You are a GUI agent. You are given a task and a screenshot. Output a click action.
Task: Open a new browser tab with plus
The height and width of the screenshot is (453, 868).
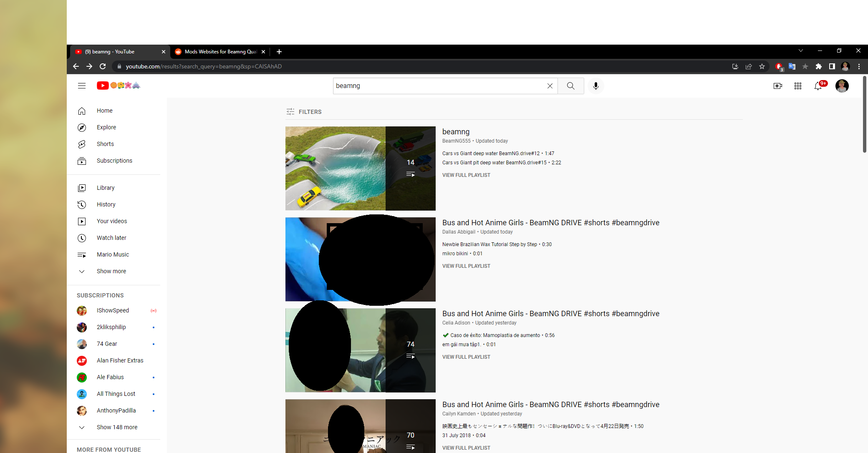pos(279,52)
